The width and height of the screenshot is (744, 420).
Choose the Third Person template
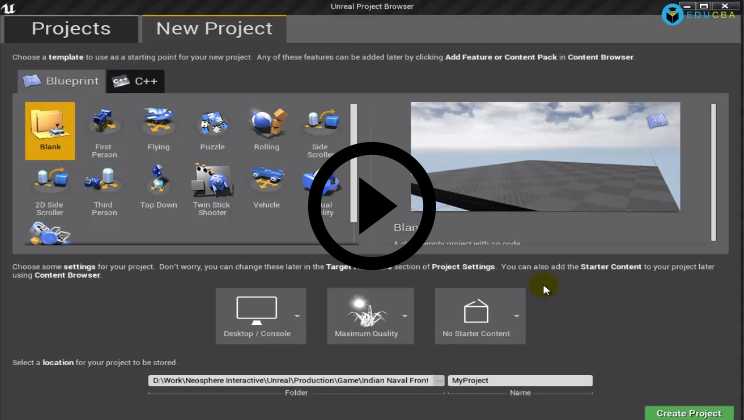click(104, 189)
